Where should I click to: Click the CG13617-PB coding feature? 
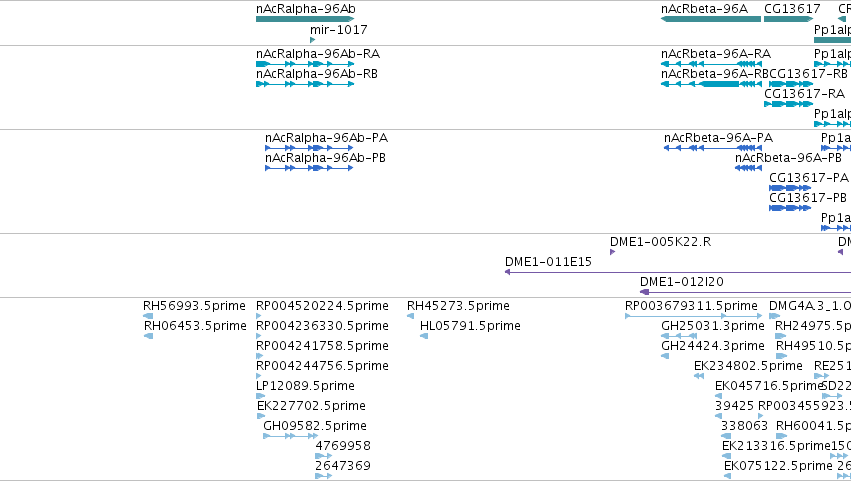[790, 208]
